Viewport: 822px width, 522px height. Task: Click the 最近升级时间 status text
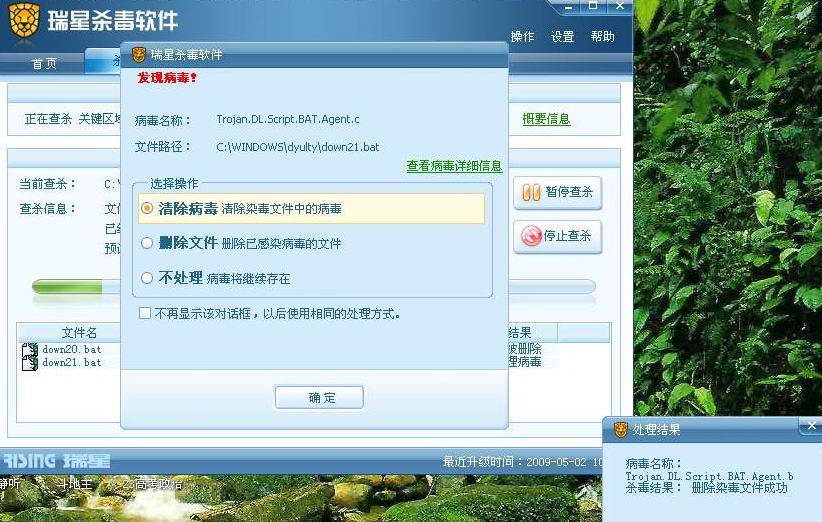[x=522, y=462]
